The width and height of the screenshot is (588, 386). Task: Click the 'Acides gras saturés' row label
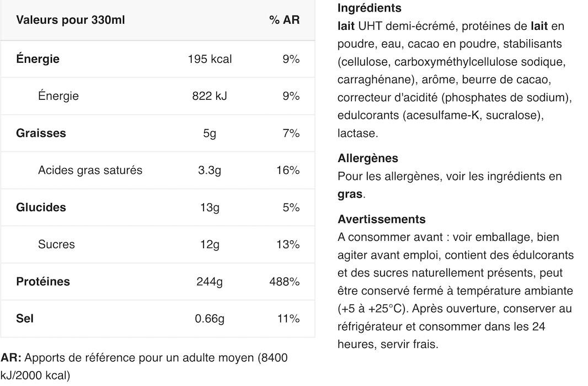coord(90,170)
